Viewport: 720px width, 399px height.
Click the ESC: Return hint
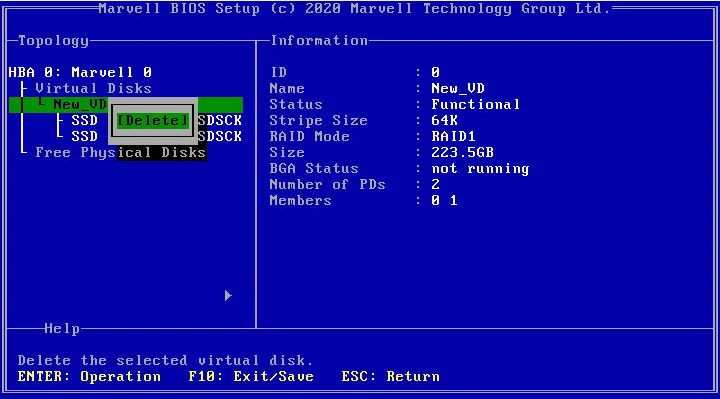[390, 377]
